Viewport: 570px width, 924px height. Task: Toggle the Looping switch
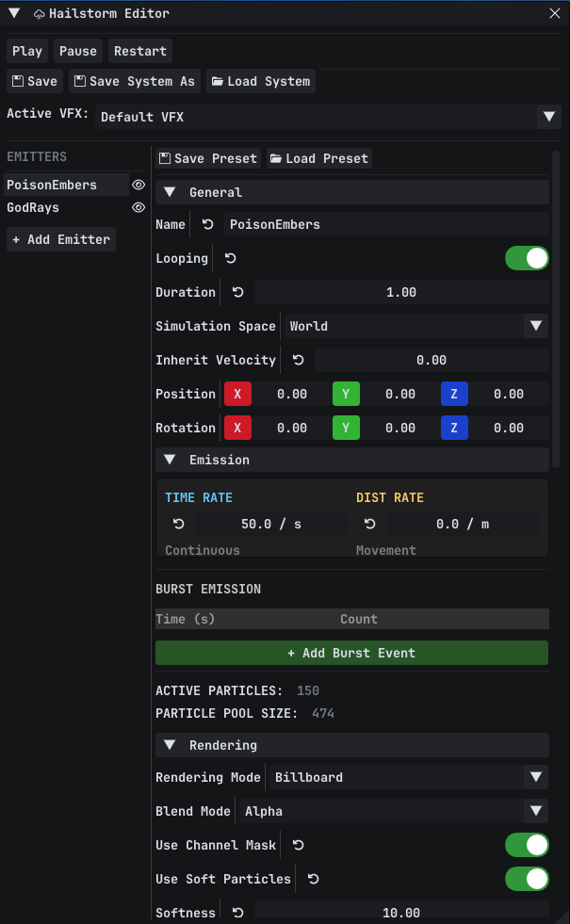pyautogui.click(x=527, y=258)
